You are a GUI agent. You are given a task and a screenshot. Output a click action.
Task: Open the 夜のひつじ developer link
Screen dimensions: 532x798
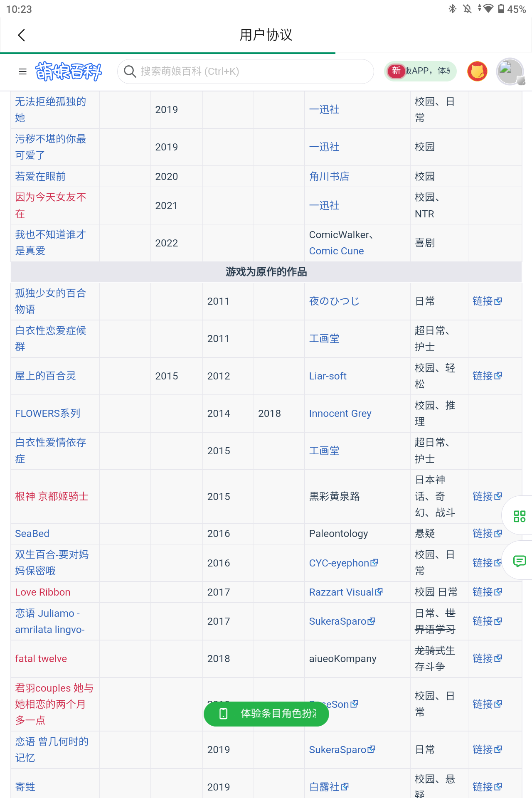tap(334, 301)
